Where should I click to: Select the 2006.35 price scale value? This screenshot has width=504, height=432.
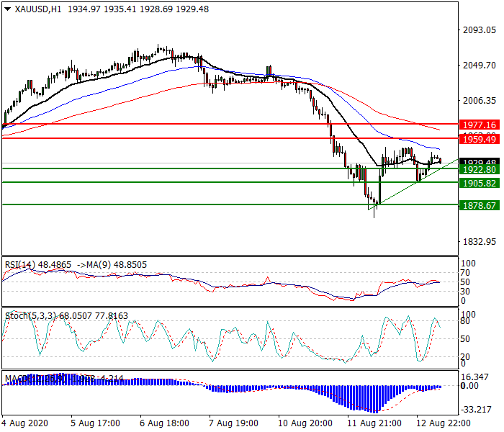(x=480, y=101)
